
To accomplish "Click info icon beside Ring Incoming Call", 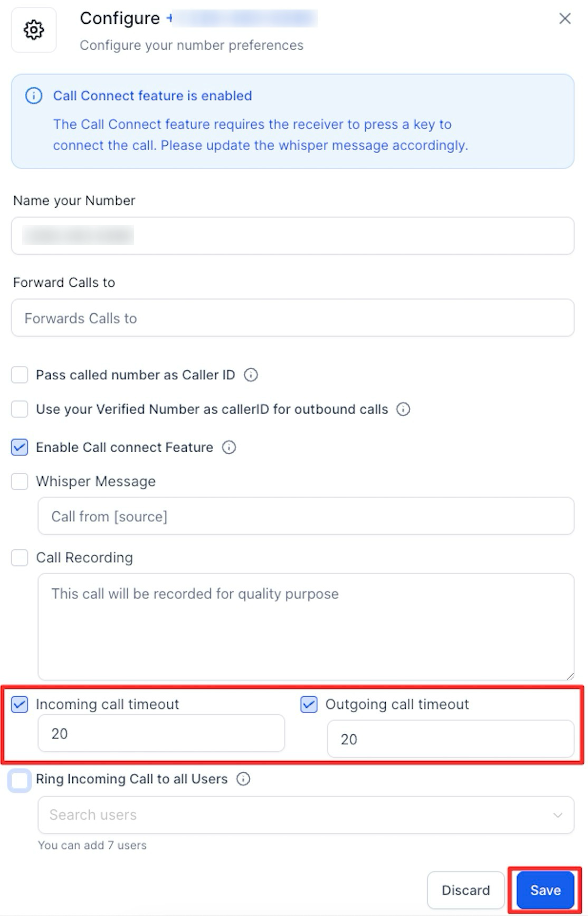I will tap(243, 779).
